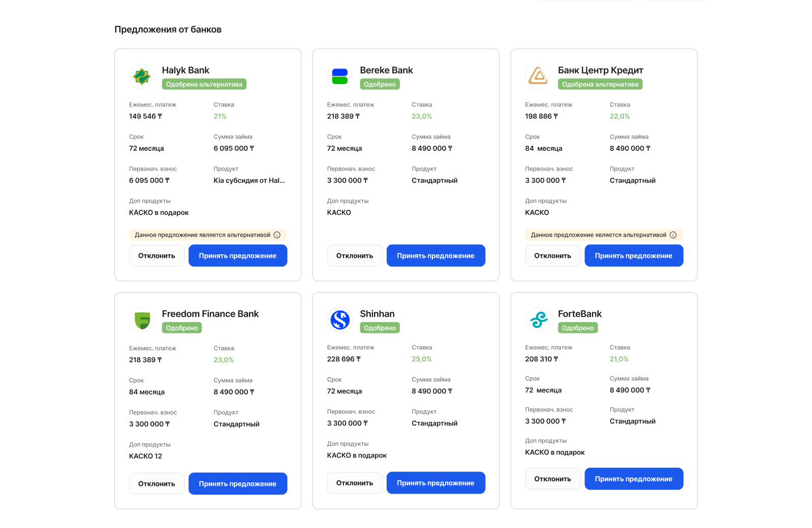This screenshot has width=812, height=528.
Task: Click the 'Одобрено' badge under ForteBank
Action: tap(577, 328)
